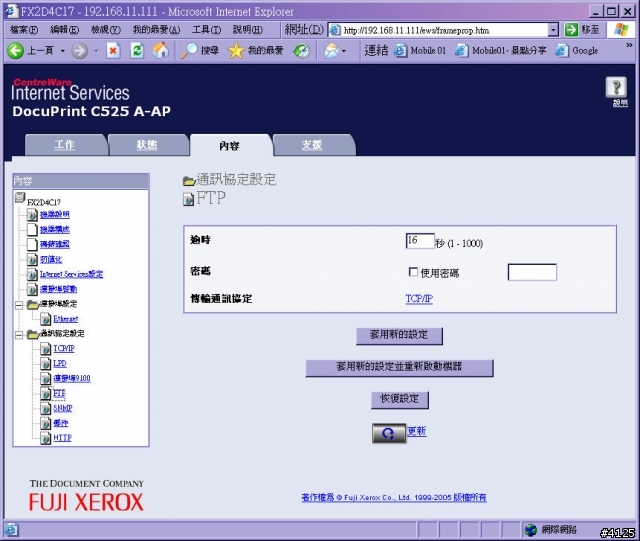Open the Mail envelope toolbar icon
This screenshot has height=541, width=640.
tap(331, 51)
